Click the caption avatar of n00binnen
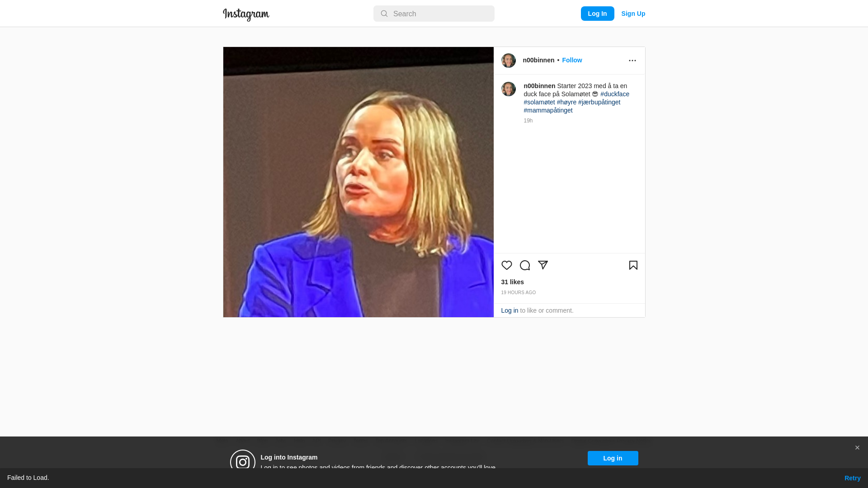Viewport: 868px width, 488px height. 508,89
